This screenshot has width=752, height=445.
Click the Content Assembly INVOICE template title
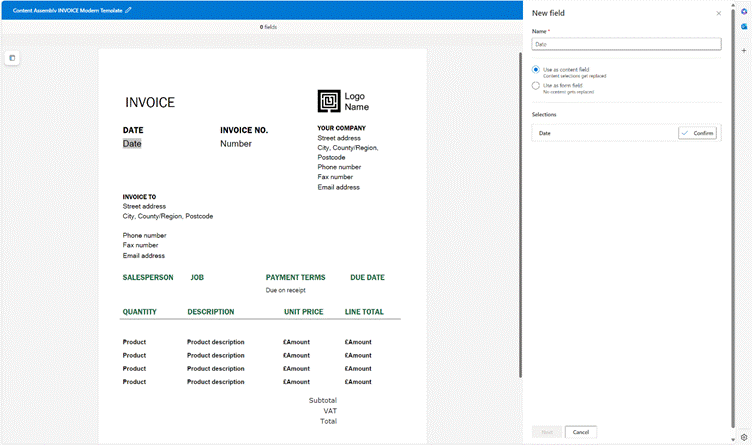66,10
